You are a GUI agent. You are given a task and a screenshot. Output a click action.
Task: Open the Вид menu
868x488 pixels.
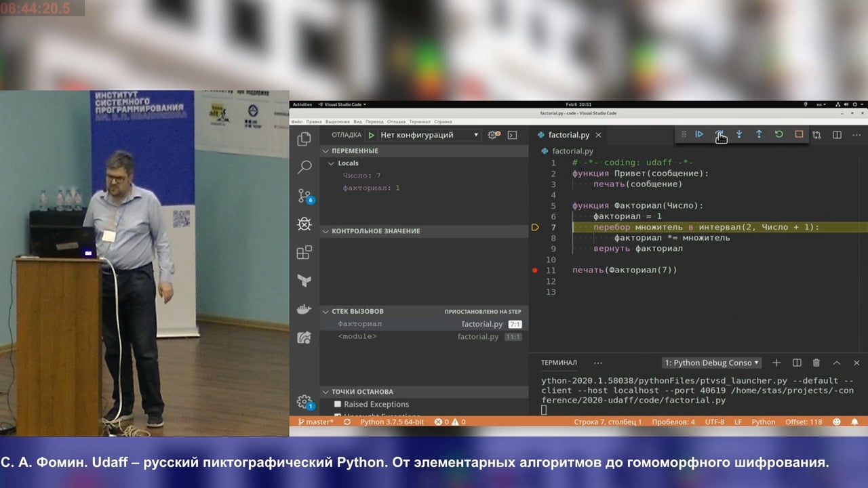(x=357, y=121)
